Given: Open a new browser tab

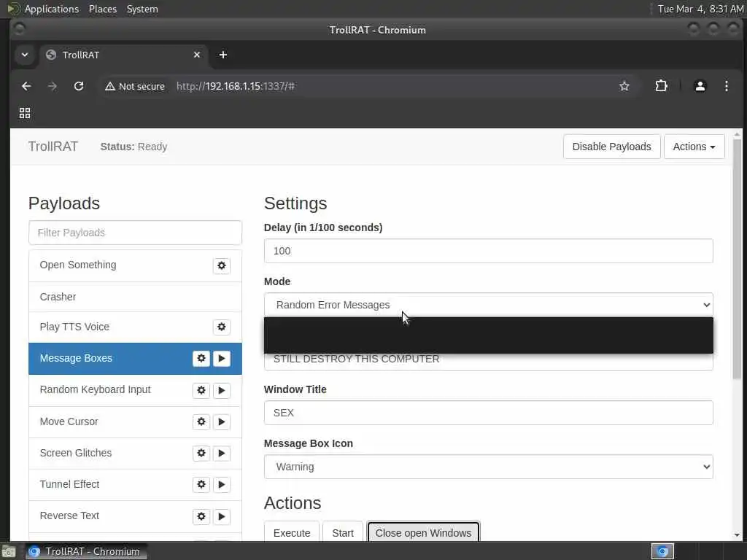Looking at the screenshot, I should pos(223,55).
